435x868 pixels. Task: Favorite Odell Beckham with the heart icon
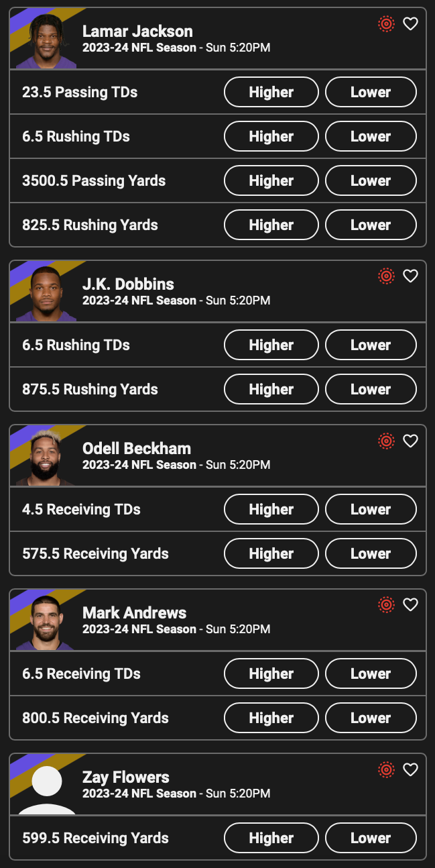coord(410,441)
